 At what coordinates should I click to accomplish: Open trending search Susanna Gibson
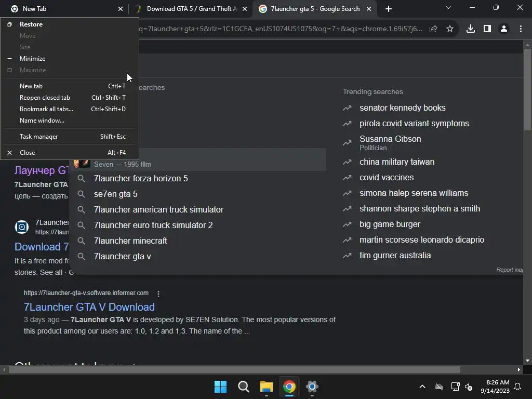point(390,143)
